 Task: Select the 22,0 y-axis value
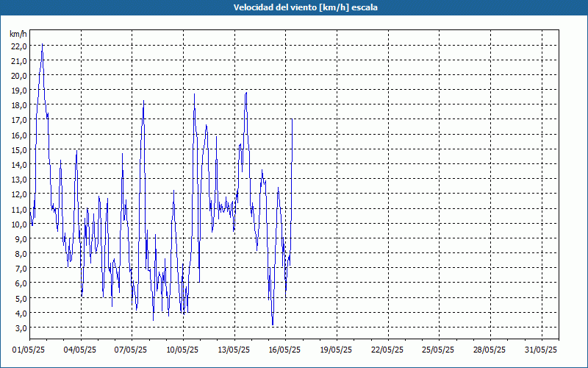19,46
